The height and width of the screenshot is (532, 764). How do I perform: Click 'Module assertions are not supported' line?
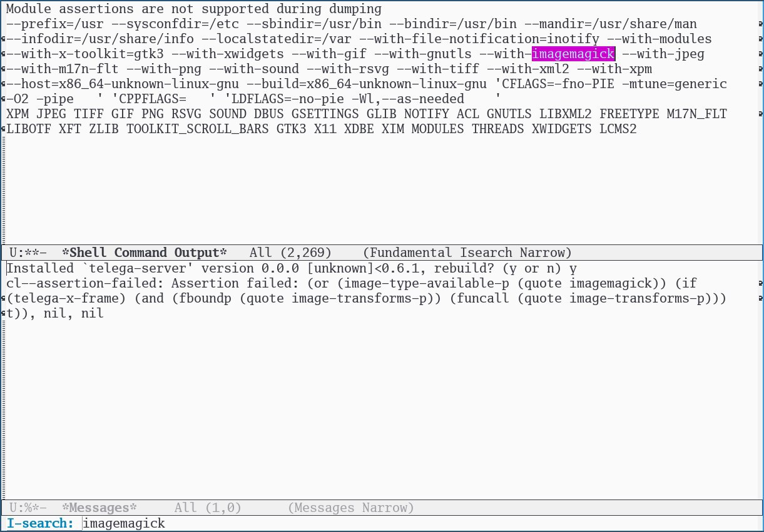point(193,9)
